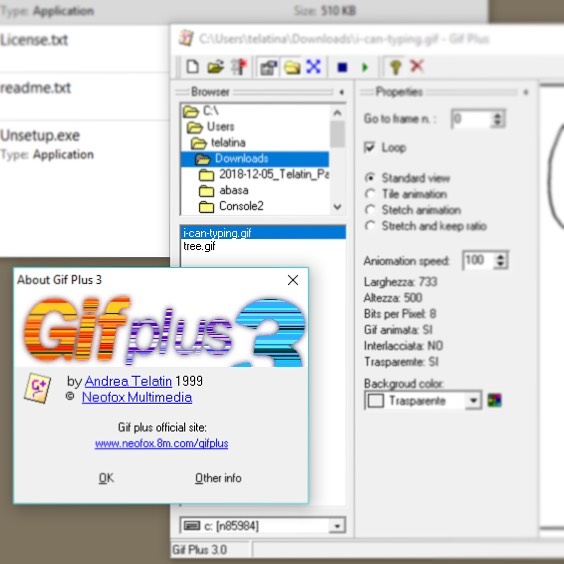
Task: Open the drive selection dropdown c:
Action: click(337, 526)
